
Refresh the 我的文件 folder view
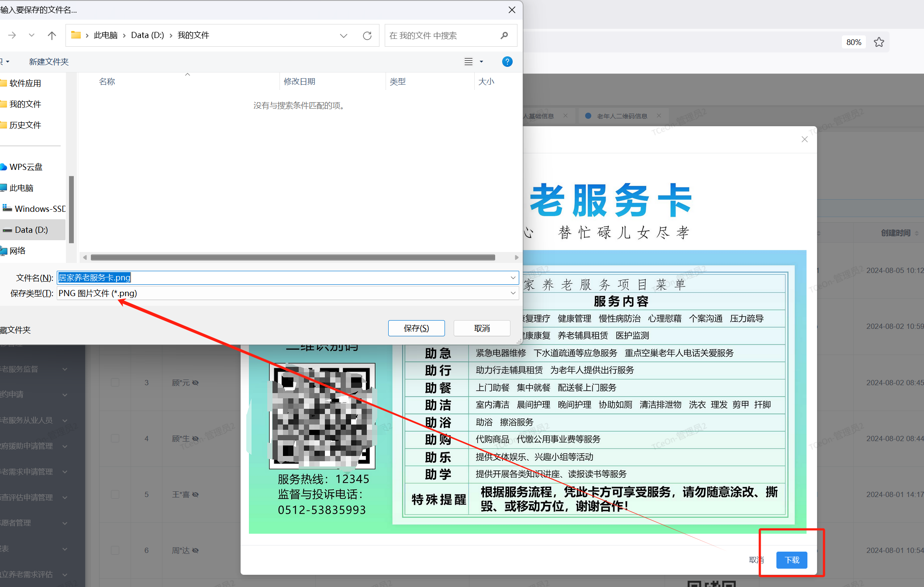coord(367,35)
